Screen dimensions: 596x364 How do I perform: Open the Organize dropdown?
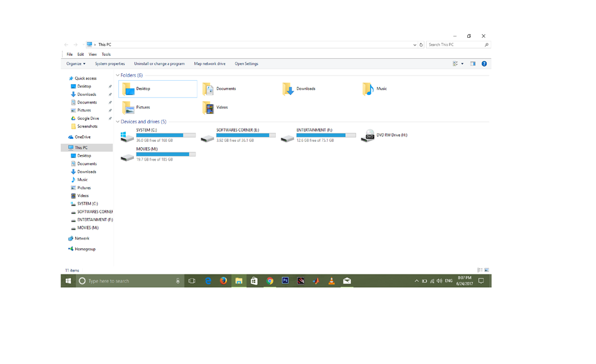click(76, 64)
